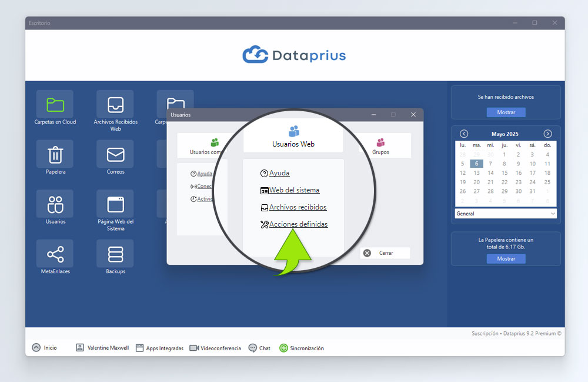The width and height of the screenshot is (588, 382).
Task: Go to previous month in calendar
Action: [464, 134]
